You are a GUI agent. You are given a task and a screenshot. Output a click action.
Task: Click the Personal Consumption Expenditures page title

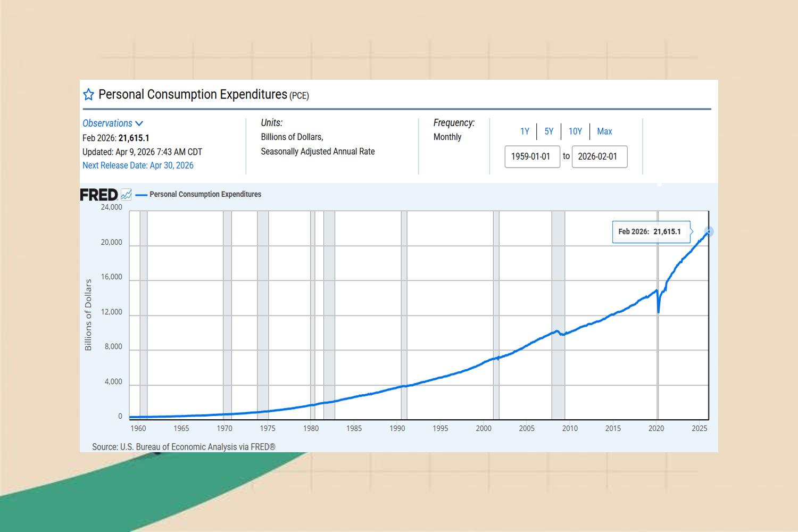193,95
